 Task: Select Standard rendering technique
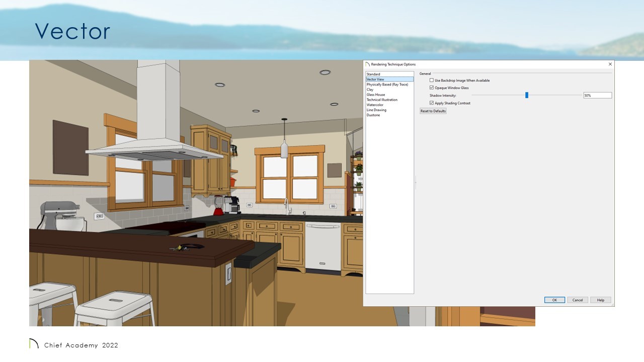click(x=373, y=74)
